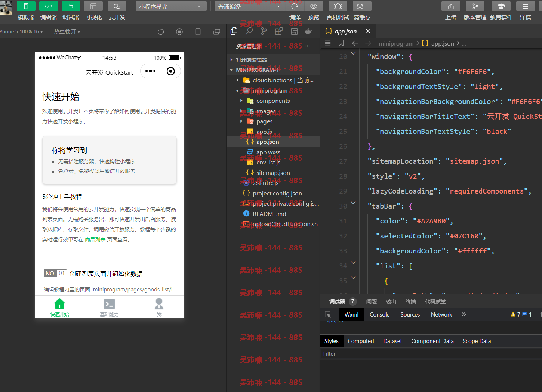Screen dimensions: 542x392
Task: Open uploadCloudFunction.sh file
Action: (x=273, y=224)
